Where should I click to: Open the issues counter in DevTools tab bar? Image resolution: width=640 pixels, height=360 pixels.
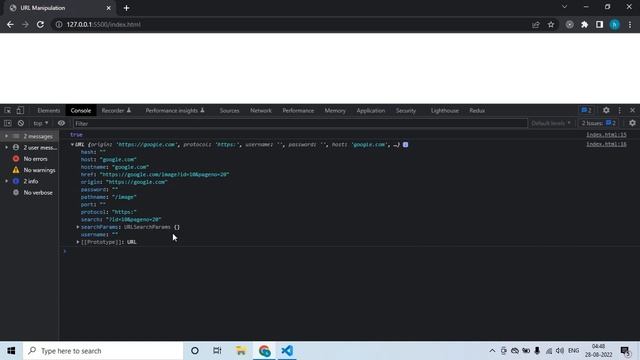click(x=587, y=110)
